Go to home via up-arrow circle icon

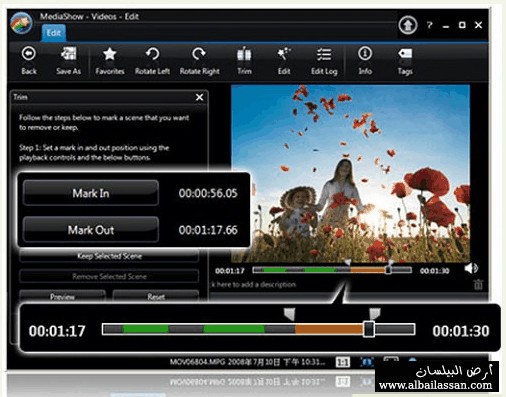407,25
